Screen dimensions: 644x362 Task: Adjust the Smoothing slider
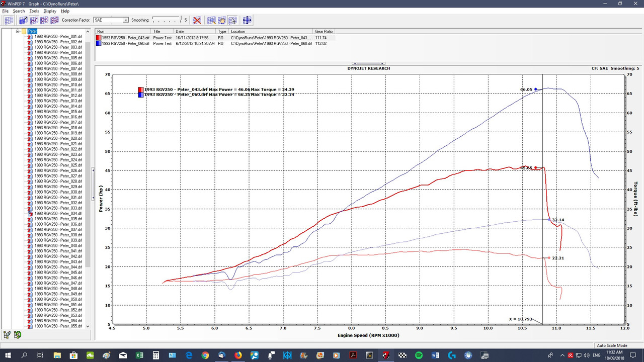[167, 20]
